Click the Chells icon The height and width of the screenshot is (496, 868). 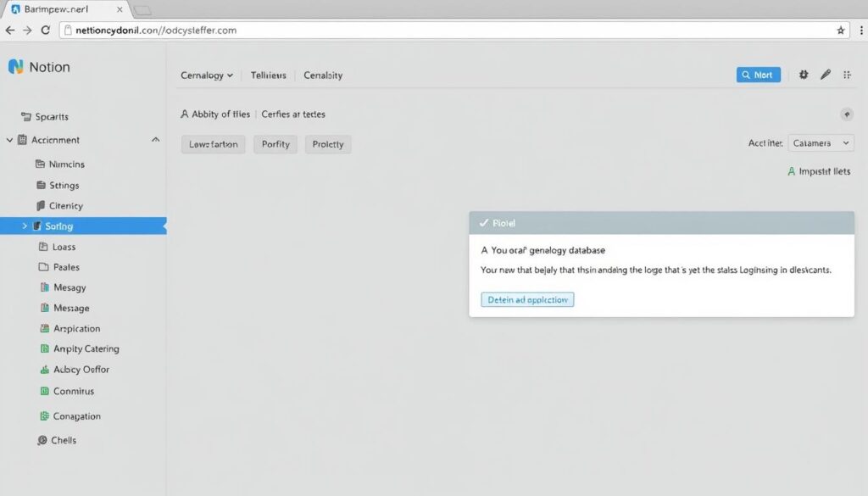[42, 440]
